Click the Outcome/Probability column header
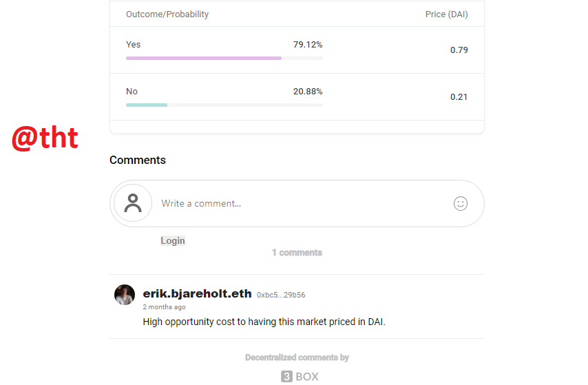The height and width of the screenshot is (385, 588). (x=167, y=14)
